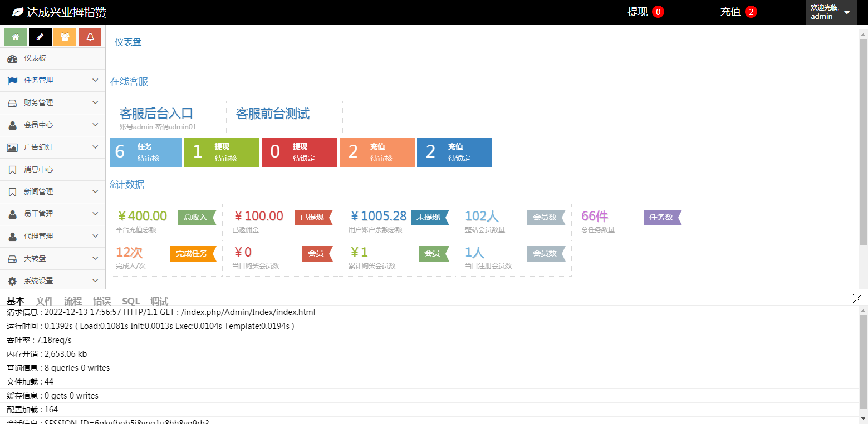Switch to the 错误 debug tab
The width and height of the screenshot is (868, 428).
click(102, 301)
